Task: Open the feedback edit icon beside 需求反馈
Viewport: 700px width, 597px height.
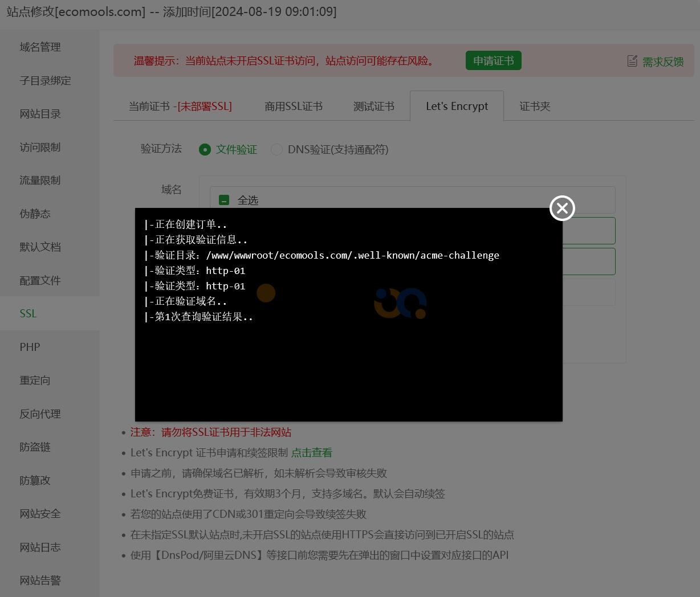Action: click(632, 61)
